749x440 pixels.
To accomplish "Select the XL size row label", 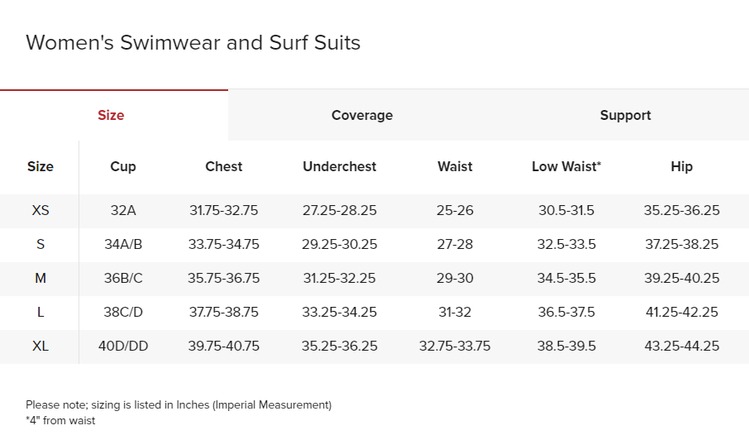I will 40,346.
